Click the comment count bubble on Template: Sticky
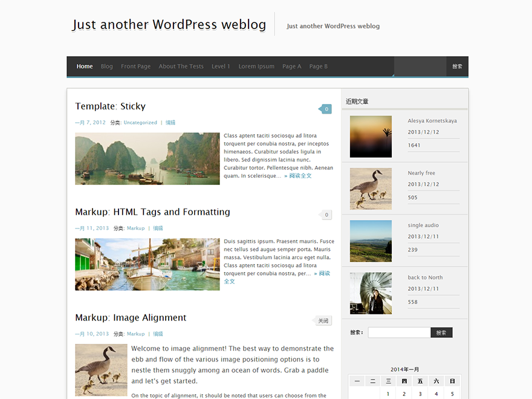 (326, 109)
